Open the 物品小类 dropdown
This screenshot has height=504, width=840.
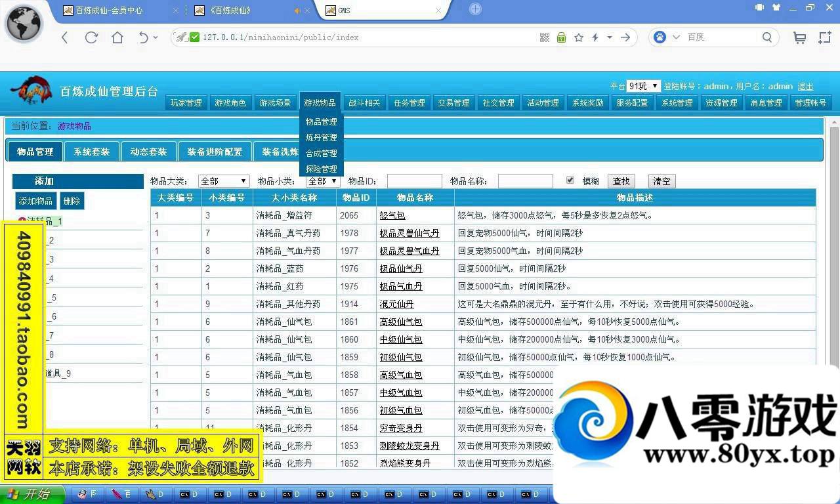point(322,181)
